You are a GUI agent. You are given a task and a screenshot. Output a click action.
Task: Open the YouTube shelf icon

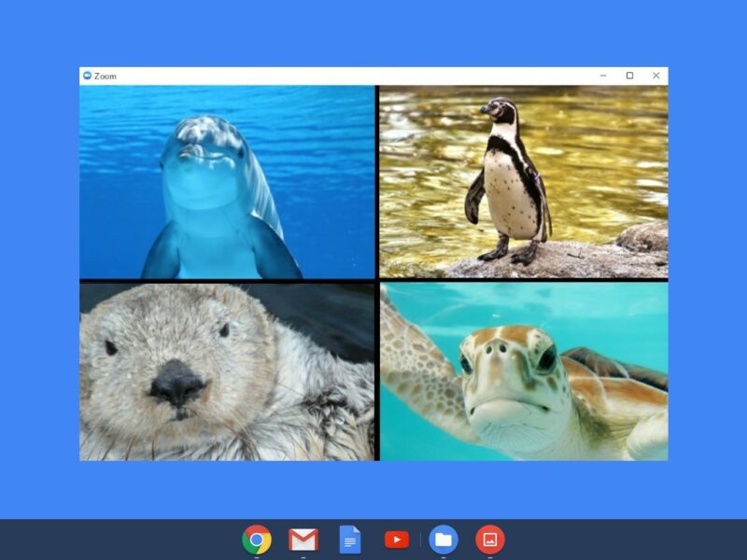397,539
